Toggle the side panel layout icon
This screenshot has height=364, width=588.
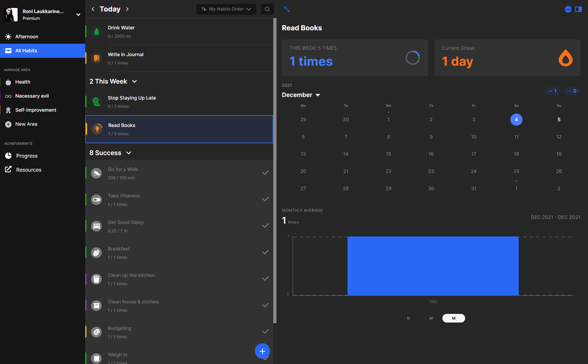578,9
